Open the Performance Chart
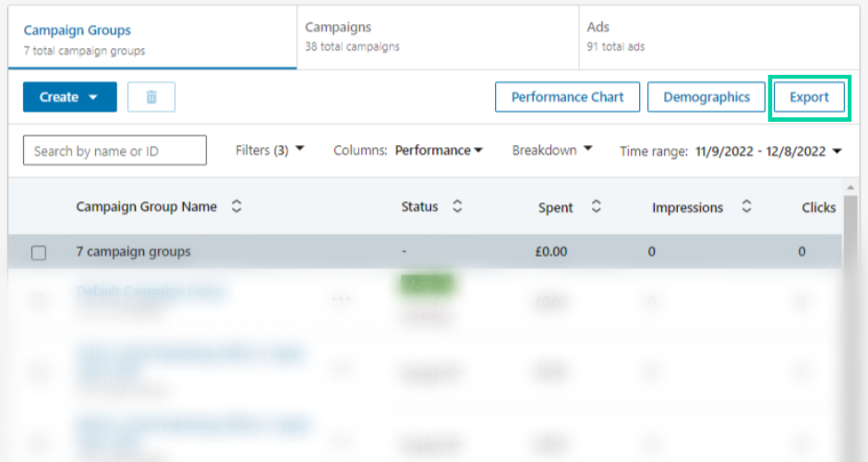Image resolution: width=868 pixels, height=462 pixels. pos(567,97)
